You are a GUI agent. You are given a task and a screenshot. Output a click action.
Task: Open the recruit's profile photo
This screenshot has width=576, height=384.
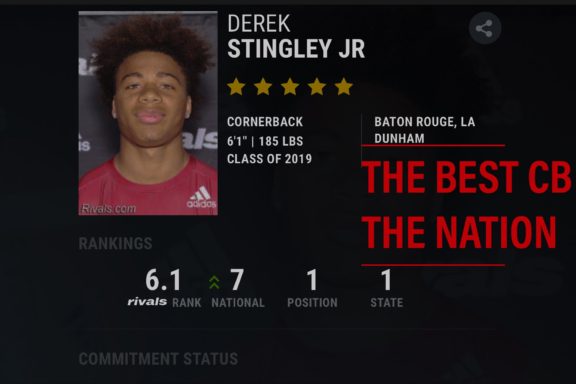[x=148, y=113]
